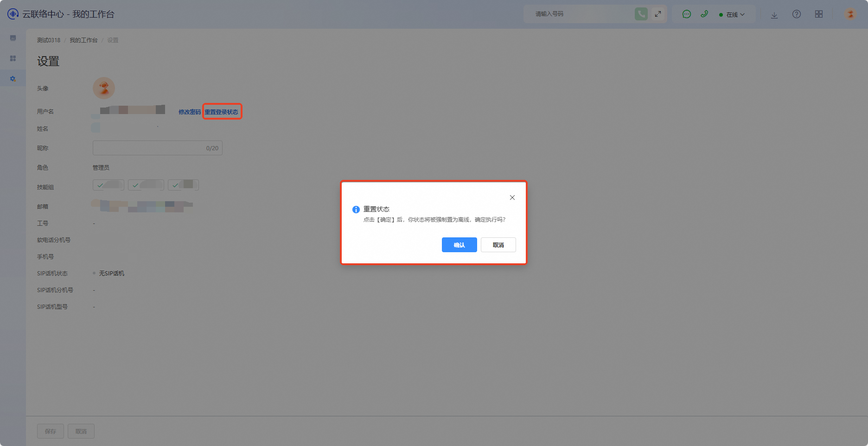Viewport: 868px width, 446px height.
Task: Click the 设置 page heading
Action: point(48,61)
